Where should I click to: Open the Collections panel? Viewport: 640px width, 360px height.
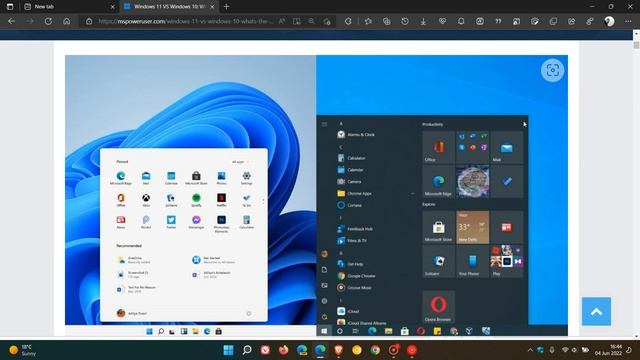[387, 21]
